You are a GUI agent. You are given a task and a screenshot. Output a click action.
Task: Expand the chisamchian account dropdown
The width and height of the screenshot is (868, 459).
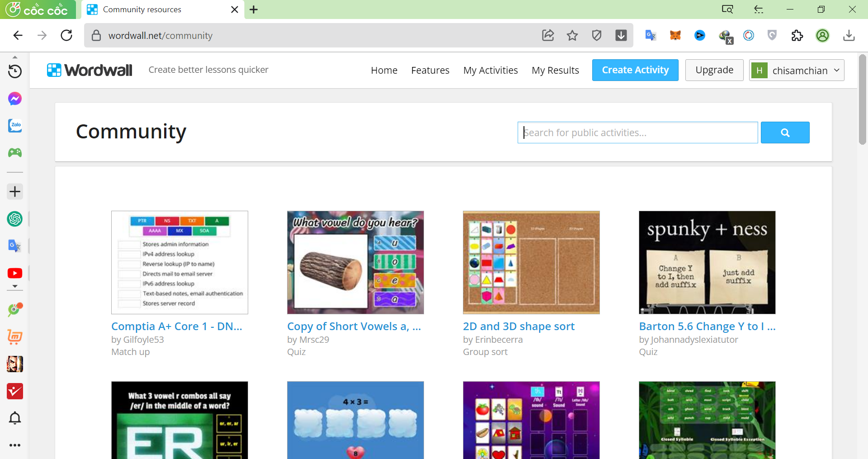[797, 70]
